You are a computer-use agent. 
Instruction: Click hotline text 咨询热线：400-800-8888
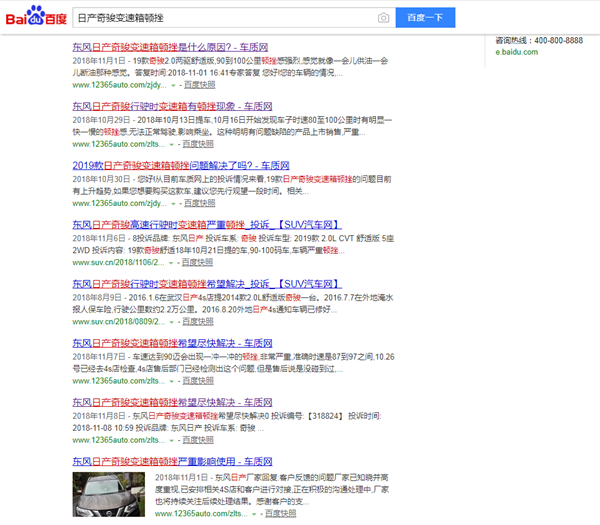point(539,41)
